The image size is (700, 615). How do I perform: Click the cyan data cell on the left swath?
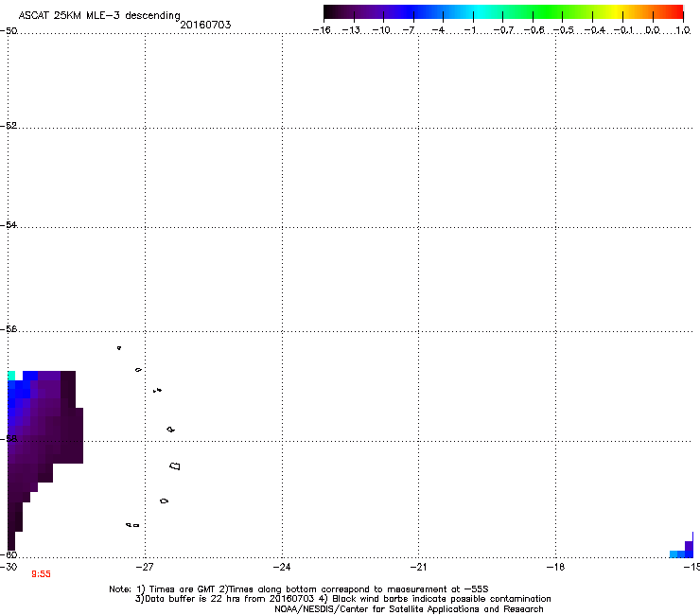pyautogui.click(x=11, y=376)
